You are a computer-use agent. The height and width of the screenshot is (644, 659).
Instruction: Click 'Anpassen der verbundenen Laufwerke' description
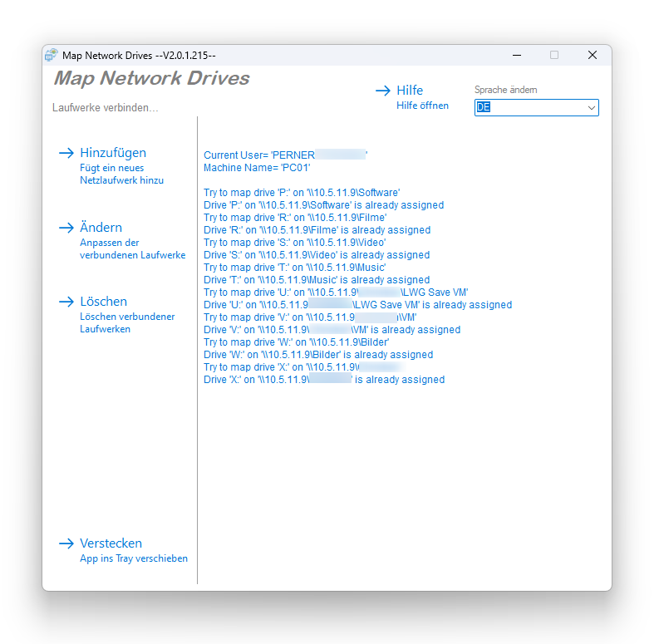click(132, 248)
